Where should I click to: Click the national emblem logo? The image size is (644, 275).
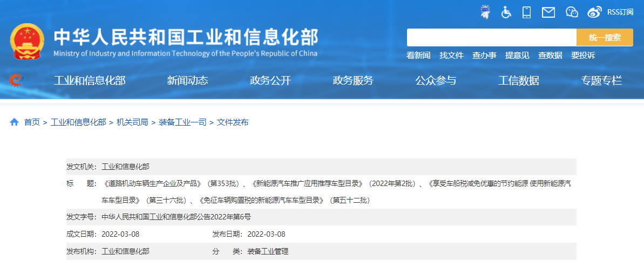pos(27,42)
